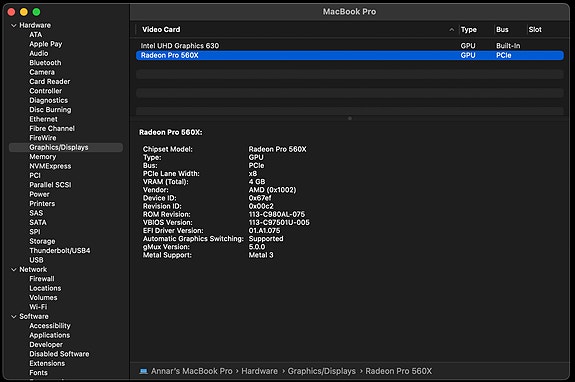
Task: Select Locations under Network
Action: pos(45,288)
